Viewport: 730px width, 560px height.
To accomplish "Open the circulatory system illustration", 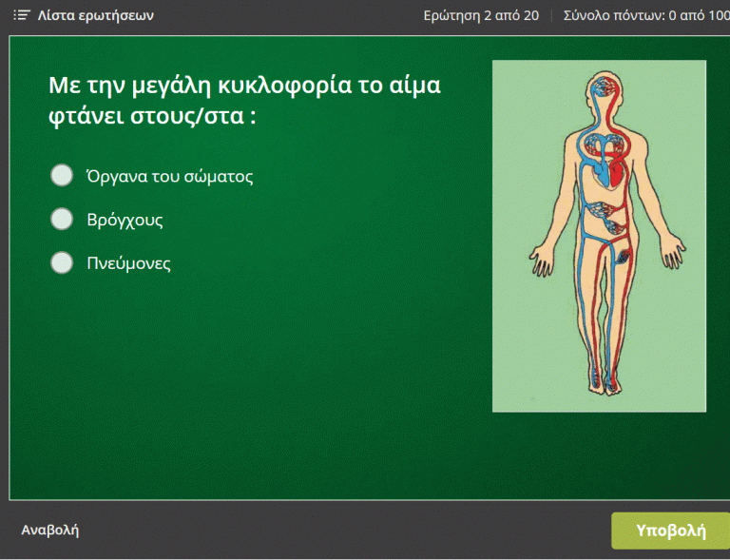I will pyautogui.click(x=599, y=236).
